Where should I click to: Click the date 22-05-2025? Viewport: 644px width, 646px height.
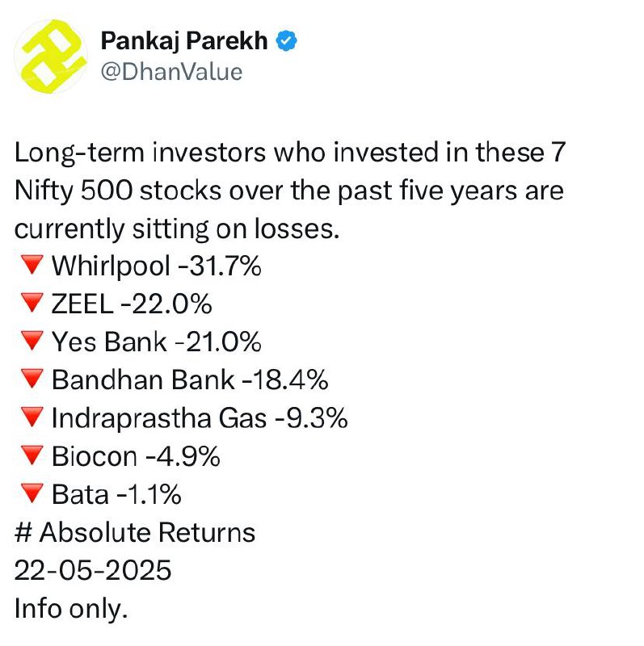[x=93, y=571]
